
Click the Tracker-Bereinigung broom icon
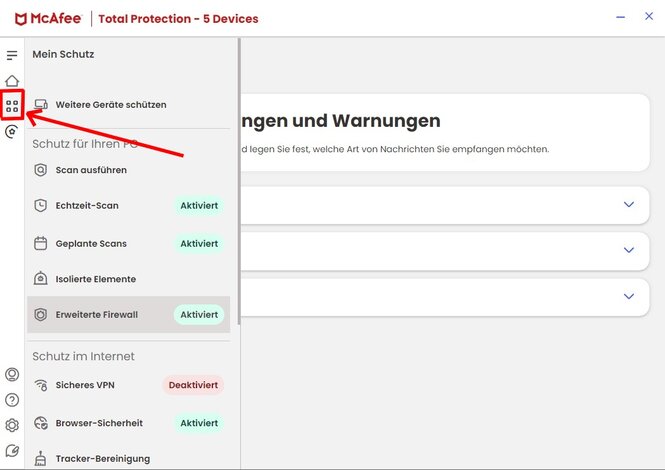pyautogui.click(x=40, y=459)
